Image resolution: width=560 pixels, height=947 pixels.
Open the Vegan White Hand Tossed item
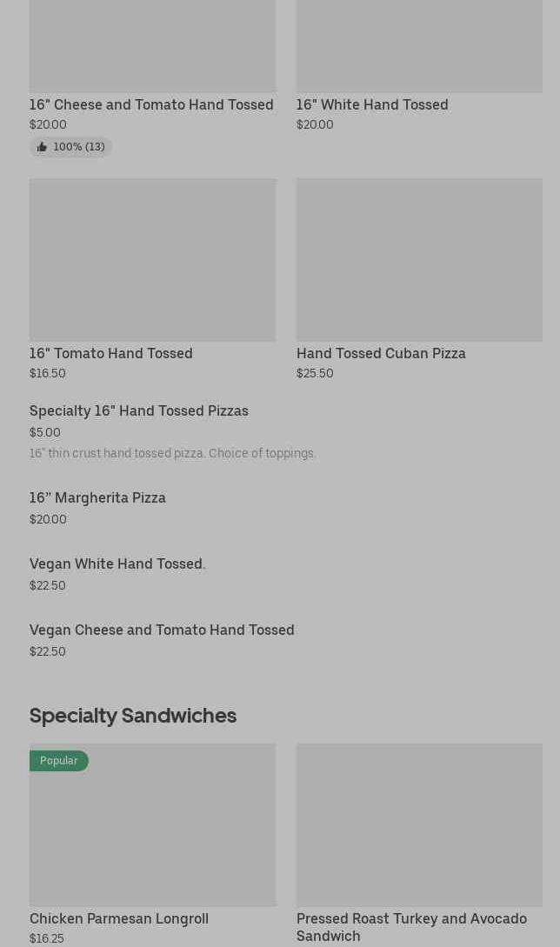tap(117, 564)
